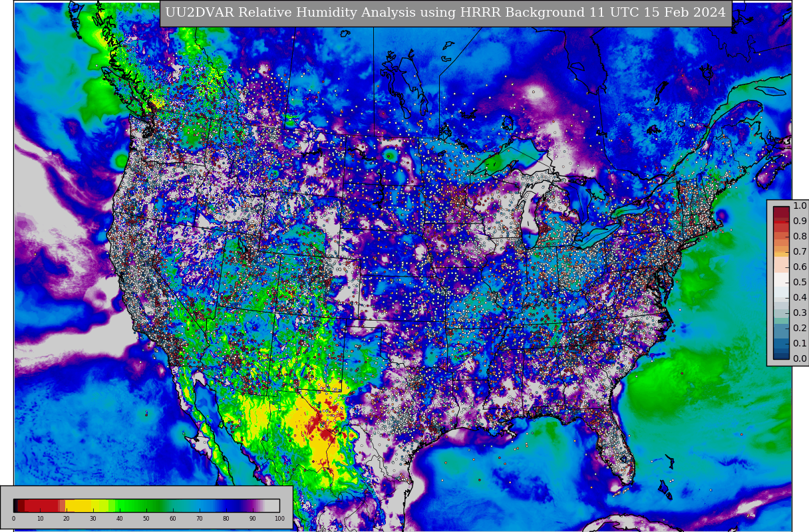Click the 10 tick label on humidity colorbar

40,519
